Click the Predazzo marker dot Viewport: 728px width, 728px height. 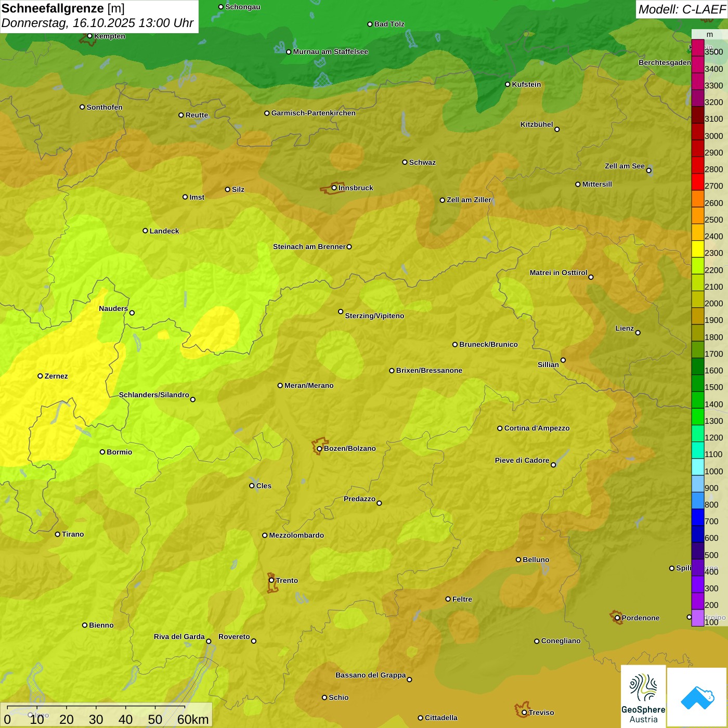pos(379,503)
